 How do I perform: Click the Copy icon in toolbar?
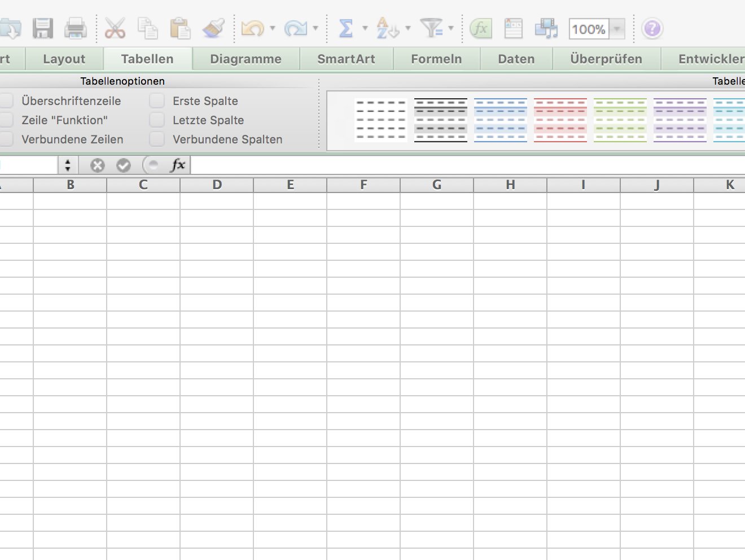(x=148, y=28)
